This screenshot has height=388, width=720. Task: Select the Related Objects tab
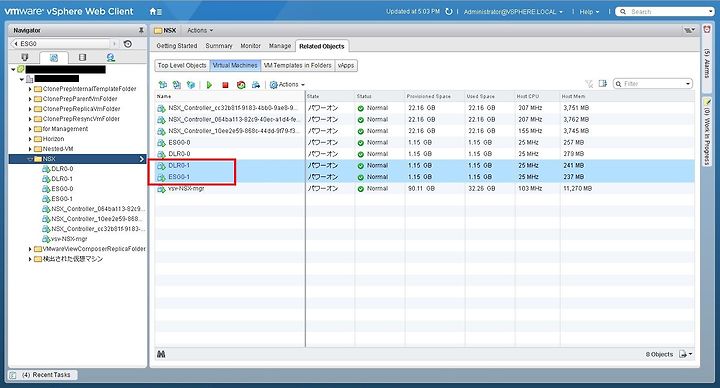pos(321,46)
